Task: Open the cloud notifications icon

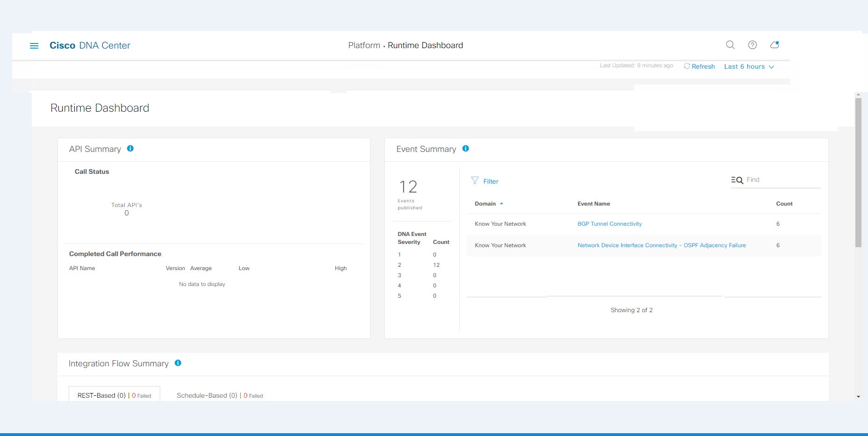Action: (x=775, y=45)
